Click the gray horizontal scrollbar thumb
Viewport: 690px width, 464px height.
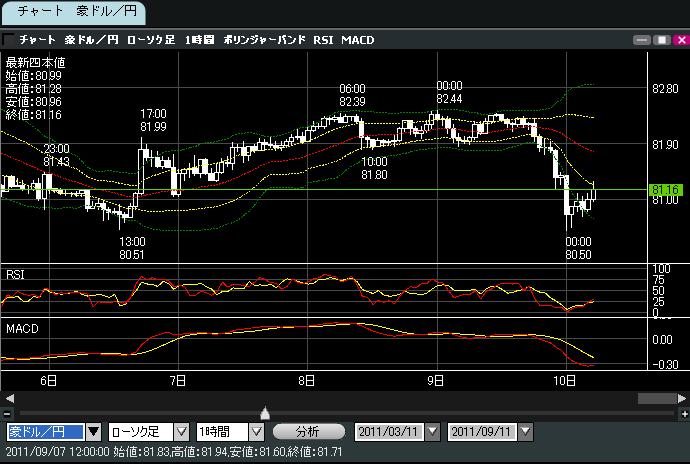(x=656, y=398)
